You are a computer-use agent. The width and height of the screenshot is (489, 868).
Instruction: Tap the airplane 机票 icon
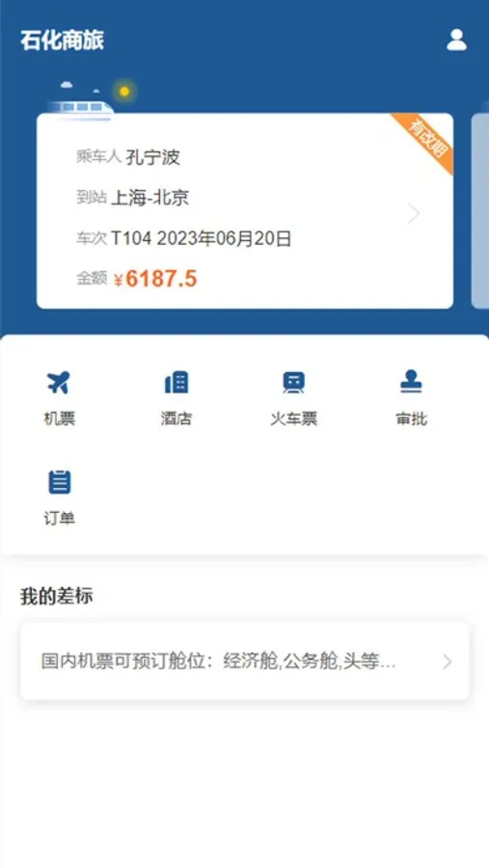(58, 383)
